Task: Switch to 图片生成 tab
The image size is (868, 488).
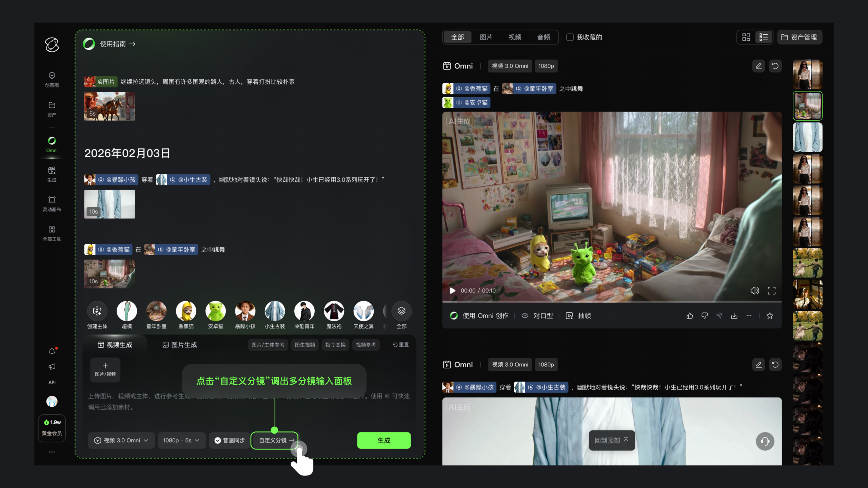Action: click(180, 345)
